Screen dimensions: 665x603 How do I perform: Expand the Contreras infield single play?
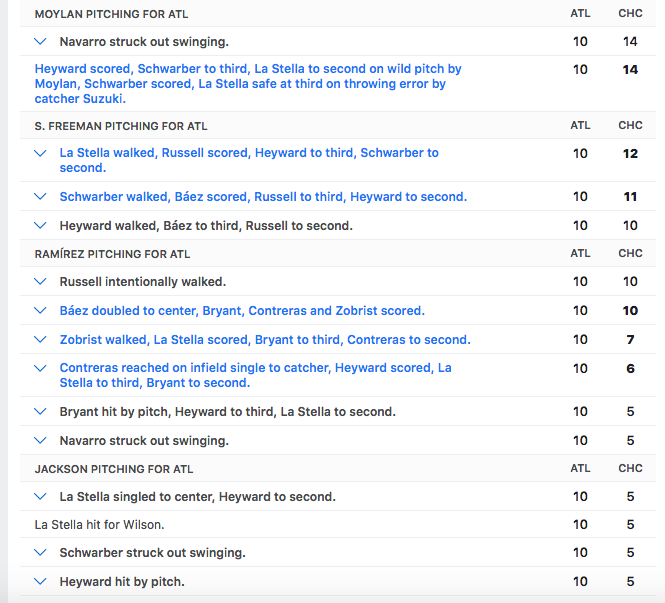[x=41, y=369]
